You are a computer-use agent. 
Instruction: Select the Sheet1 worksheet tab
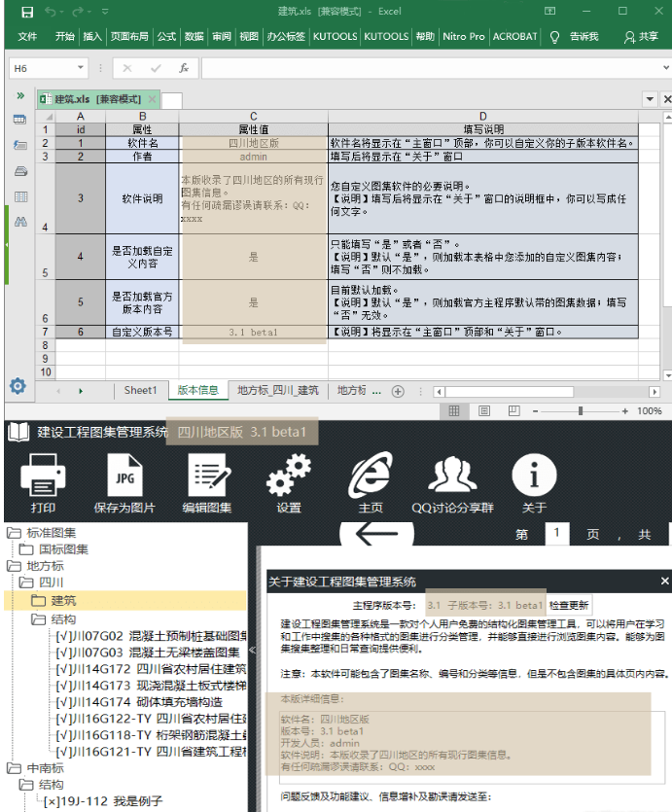tap(140, 391)
